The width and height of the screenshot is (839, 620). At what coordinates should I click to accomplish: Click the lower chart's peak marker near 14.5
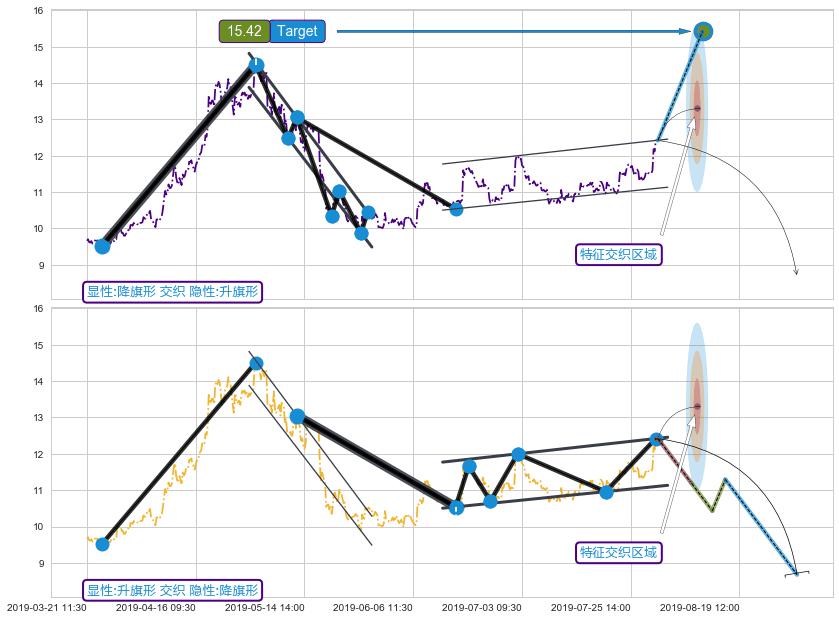tap(256, 363)
